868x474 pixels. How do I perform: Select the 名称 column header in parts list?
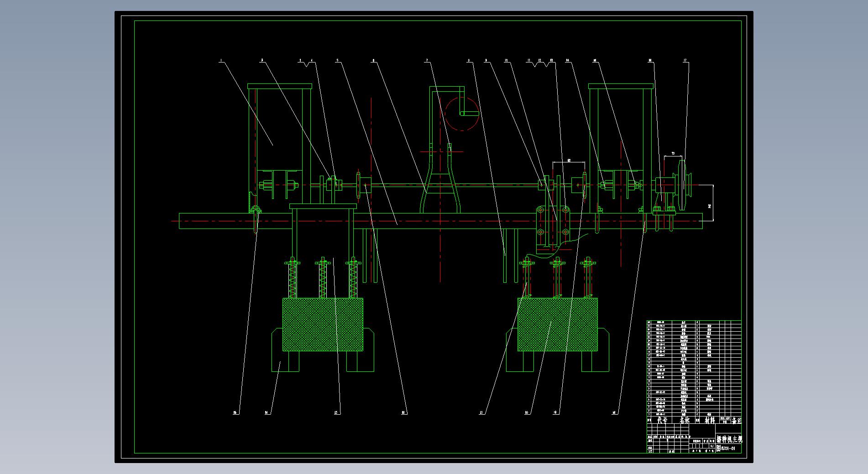[x=685, y=420]
